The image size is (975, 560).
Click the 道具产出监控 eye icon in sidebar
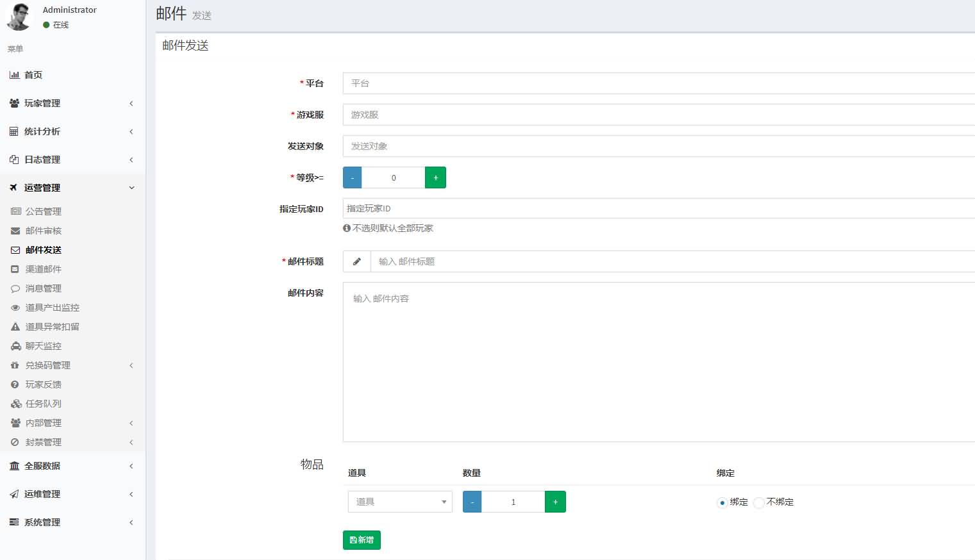click(15, 308)
